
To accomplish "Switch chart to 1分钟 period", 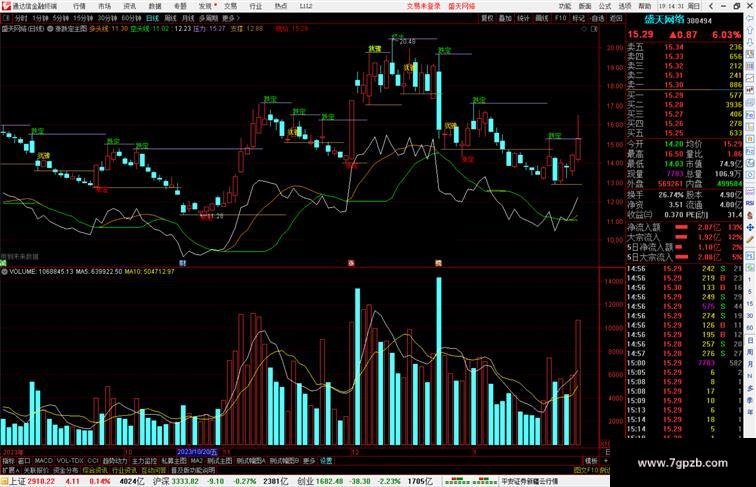I will [40, 18].
